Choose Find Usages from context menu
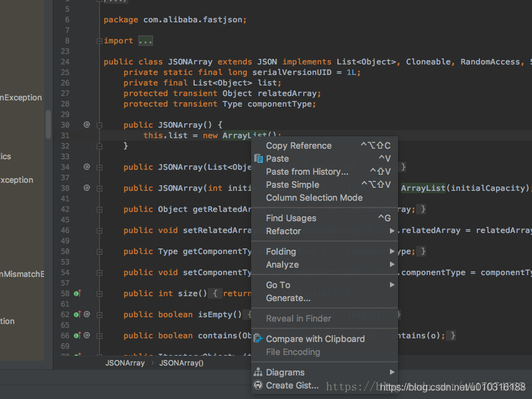 coord(324,218)
